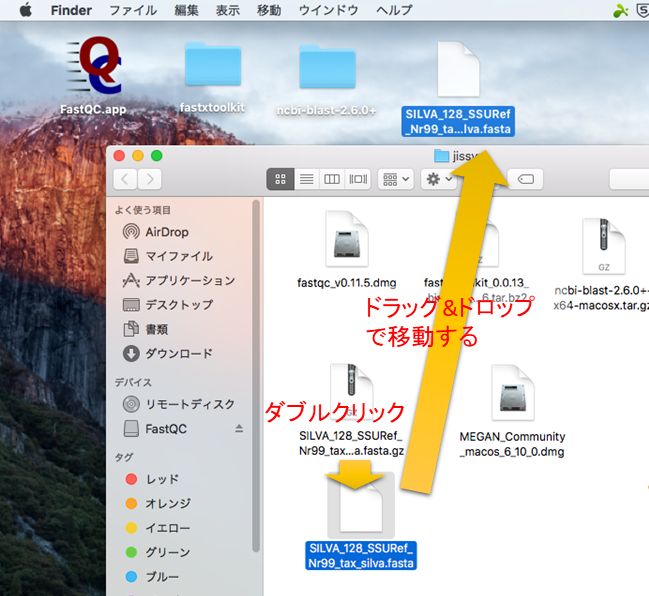Open the 移動 menu
649x596 pixels.
point(269,10)
